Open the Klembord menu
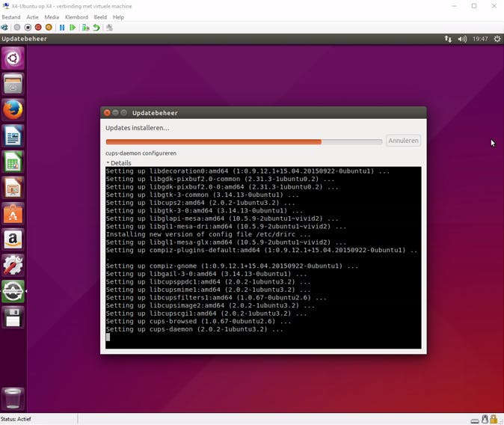 pos(76,17)
